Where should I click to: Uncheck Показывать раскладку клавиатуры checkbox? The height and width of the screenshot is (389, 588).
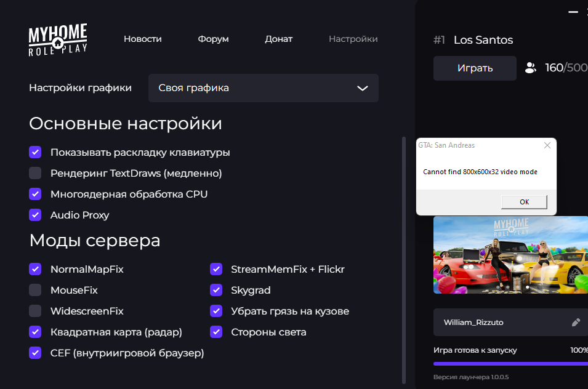35,152
